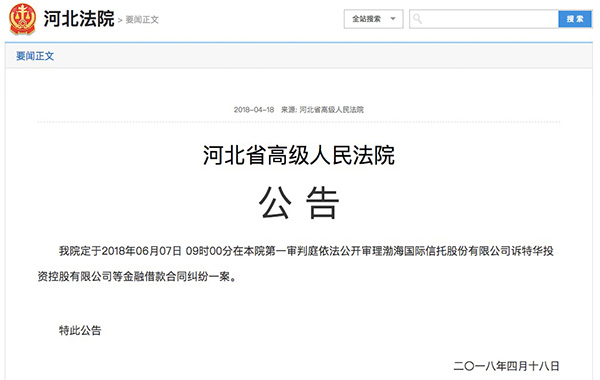600x380 pixels.
Task: Click the magnifier icon in search box
Action: point(417,19)
